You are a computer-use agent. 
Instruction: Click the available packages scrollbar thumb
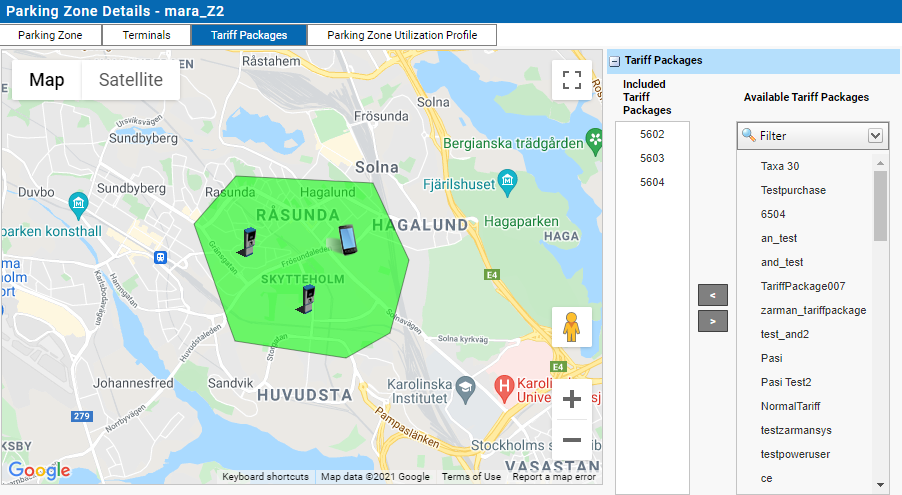(x=880, y=205)
